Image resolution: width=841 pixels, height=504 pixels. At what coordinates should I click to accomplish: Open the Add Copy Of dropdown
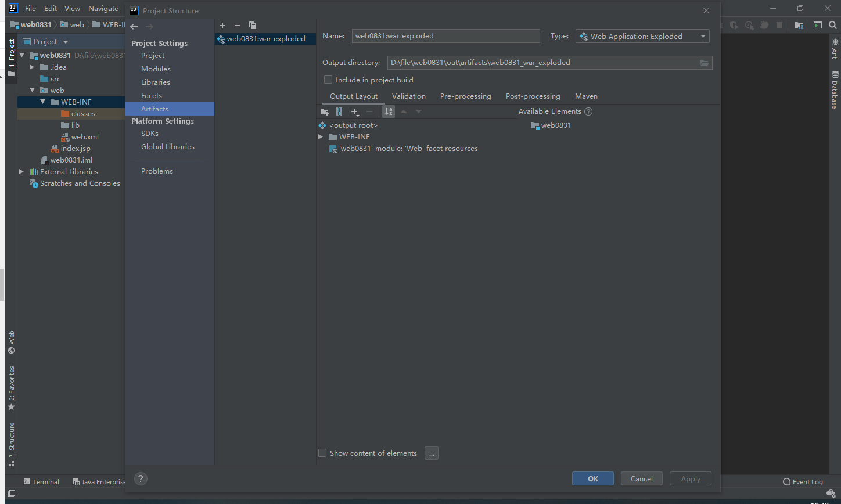click(x=355, y=112)
